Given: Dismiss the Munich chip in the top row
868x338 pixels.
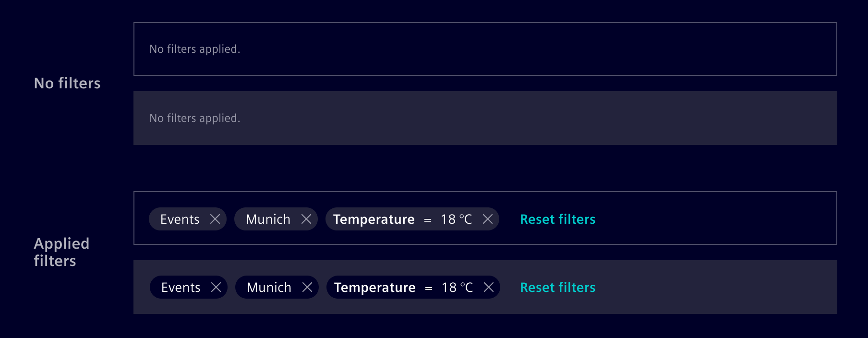Looking at the screenshot, I should tap(307, 219).
